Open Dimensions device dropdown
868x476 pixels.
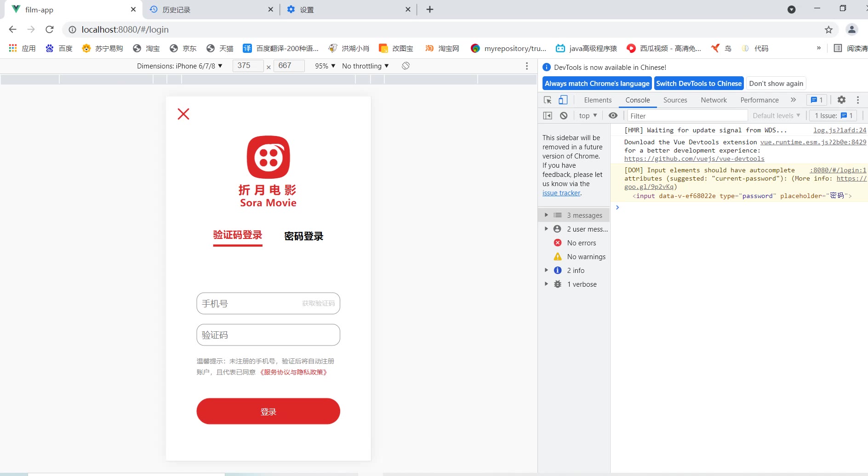click(179, 66)
